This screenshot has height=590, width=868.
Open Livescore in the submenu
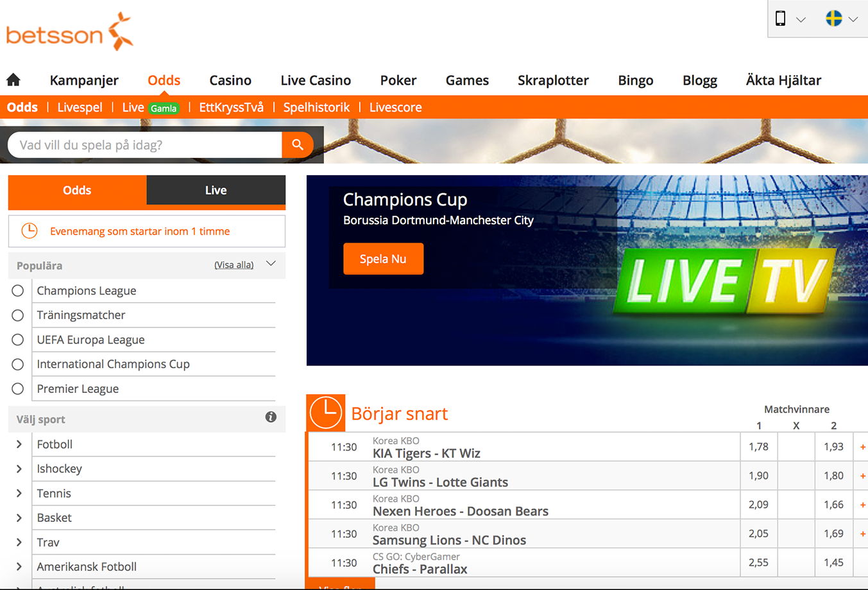396,107
